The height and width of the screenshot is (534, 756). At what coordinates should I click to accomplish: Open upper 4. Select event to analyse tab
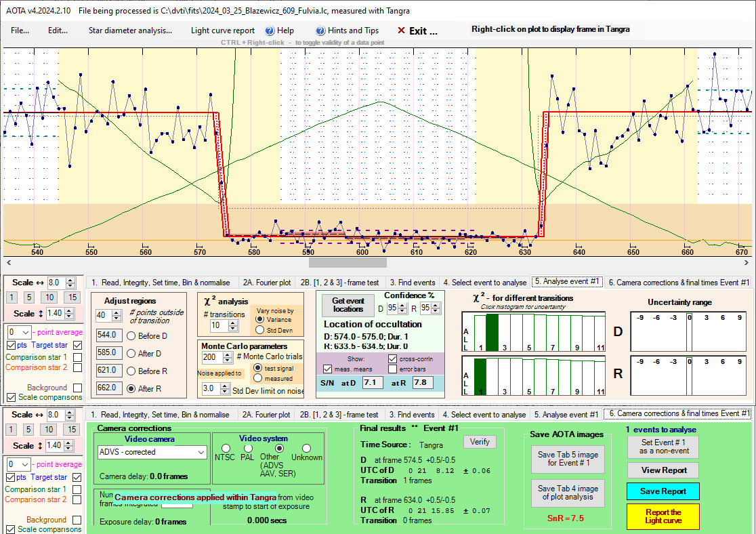[484, 283]
